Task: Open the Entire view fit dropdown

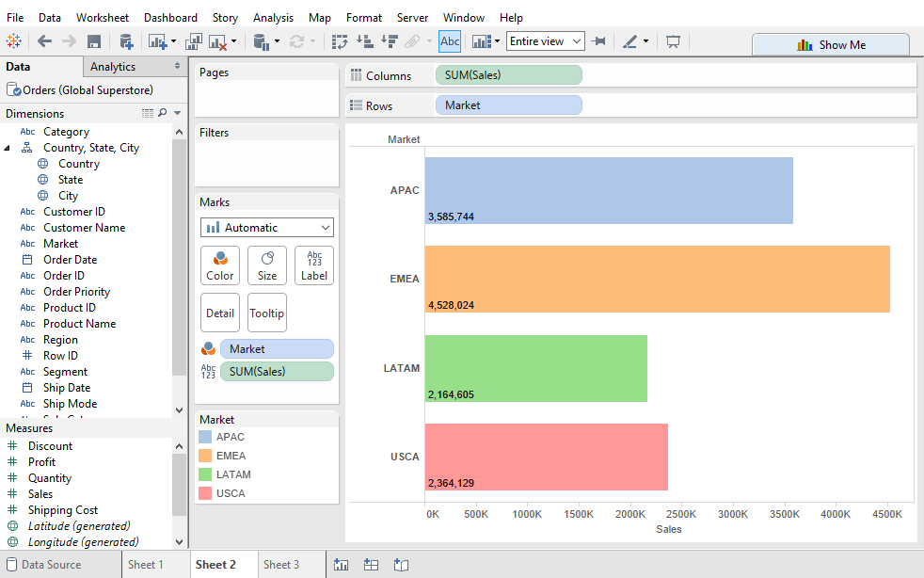Action: pos(546,41)
